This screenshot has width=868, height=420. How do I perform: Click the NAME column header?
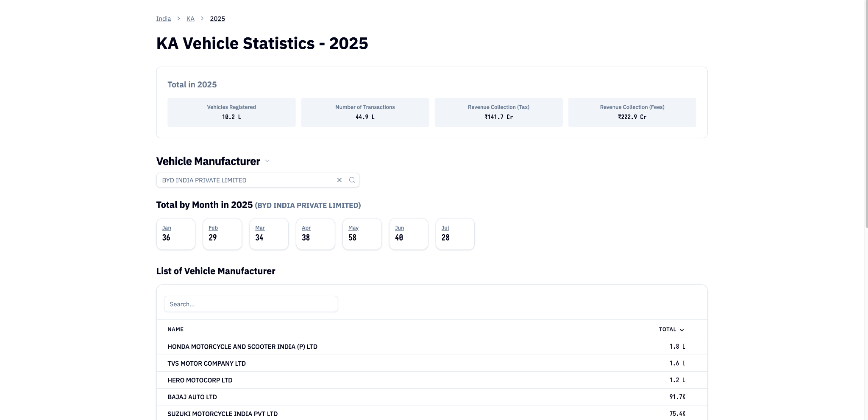(x=175, y=329)
